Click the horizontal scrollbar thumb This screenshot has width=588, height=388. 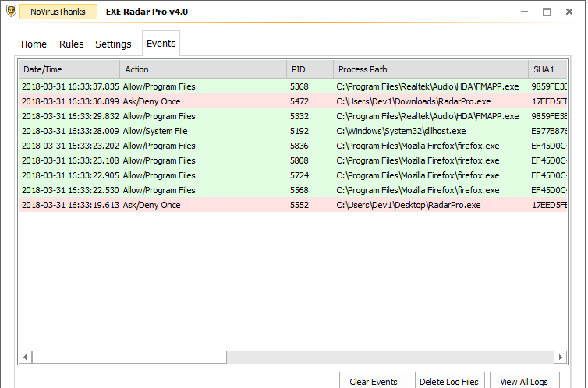(x=129, y=357)
